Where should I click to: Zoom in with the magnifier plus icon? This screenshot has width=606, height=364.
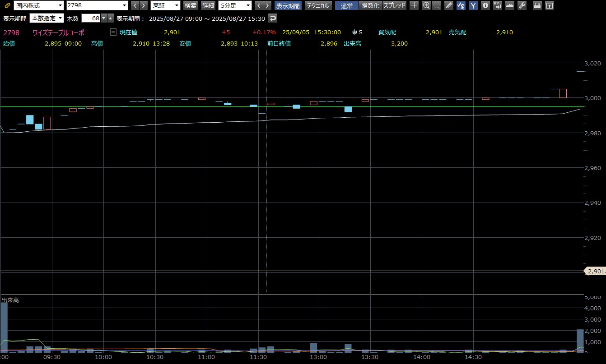pos(426,5)
